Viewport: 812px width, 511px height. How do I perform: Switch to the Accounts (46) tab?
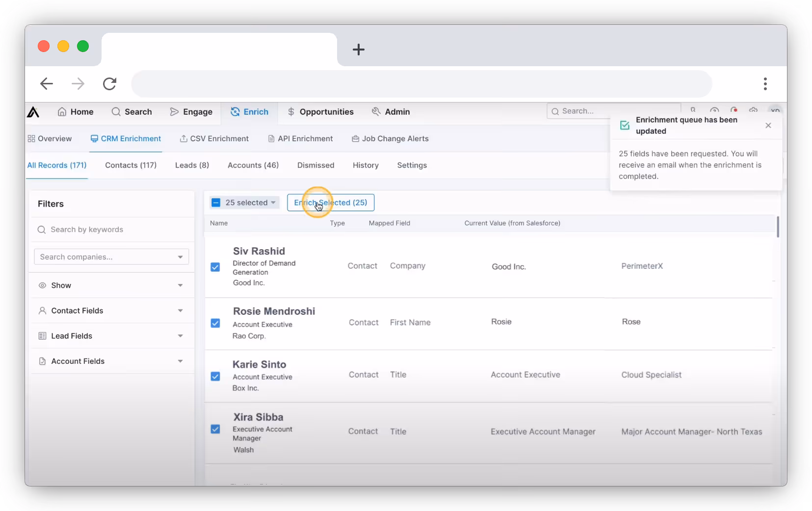pyautogui.click(x=253, y=165)
